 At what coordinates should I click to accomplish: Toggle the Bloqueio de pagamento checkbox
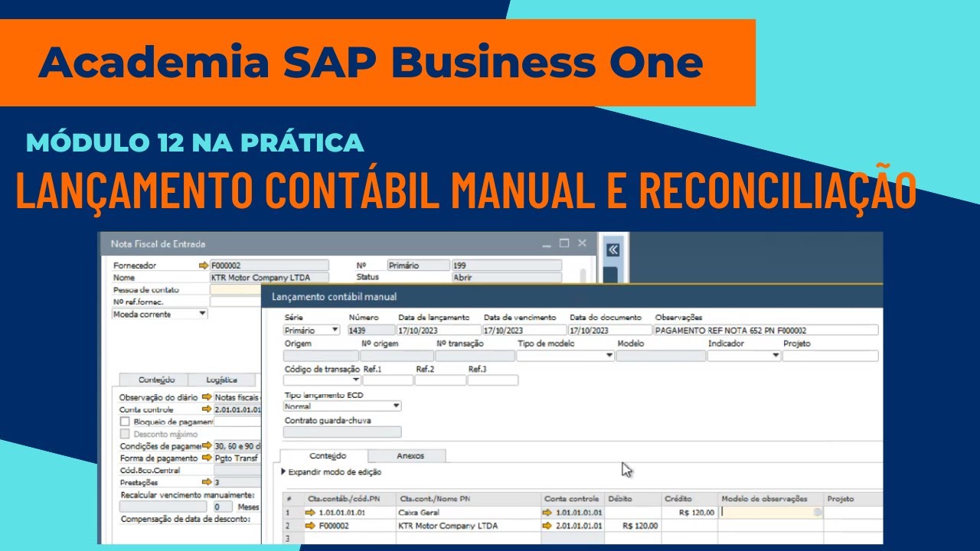click(x=125, y=422)
